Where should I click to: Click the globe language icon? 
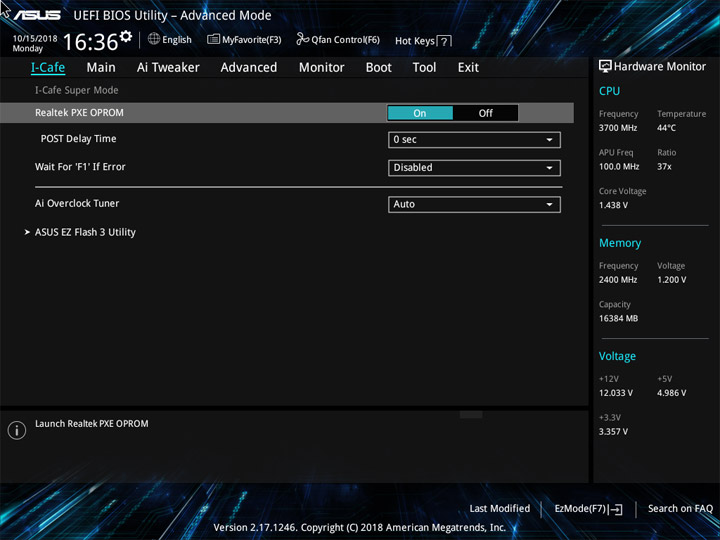(x=154, y=39)
